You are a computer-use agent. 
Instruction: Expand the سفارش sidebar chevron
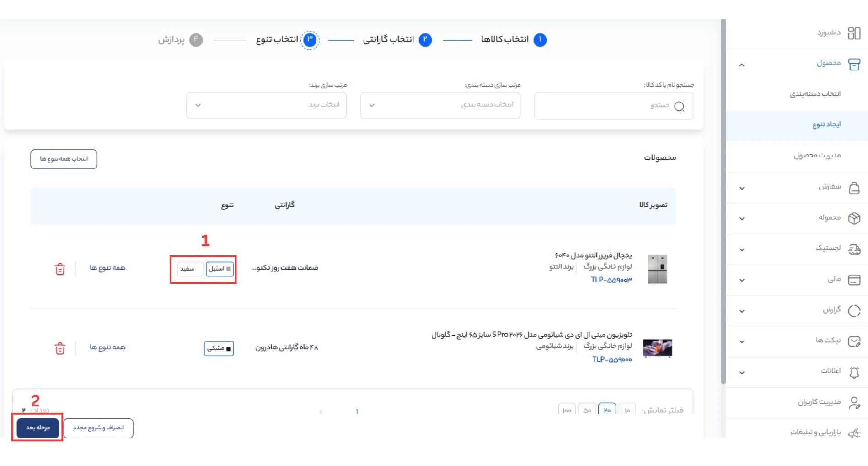(742, 188)
